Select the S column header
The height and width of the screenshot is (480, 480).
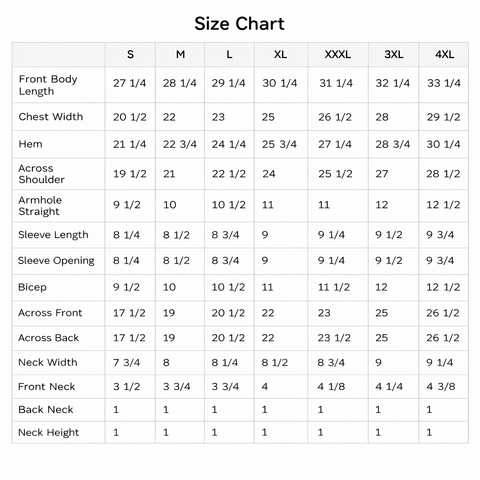pos(130,54)
